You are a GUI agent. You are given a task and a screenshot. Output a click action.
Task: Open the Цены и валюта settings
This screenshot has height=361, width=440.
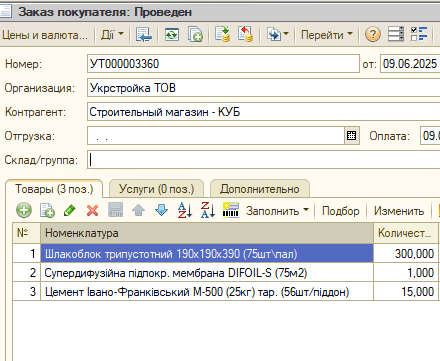[x=45, y=35]
